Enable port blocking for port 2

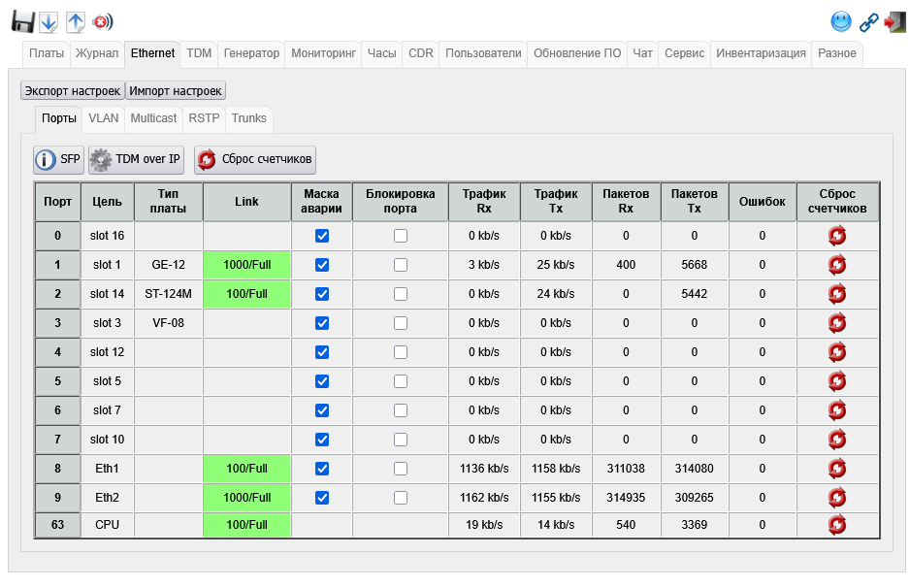[x=401, y=294]
